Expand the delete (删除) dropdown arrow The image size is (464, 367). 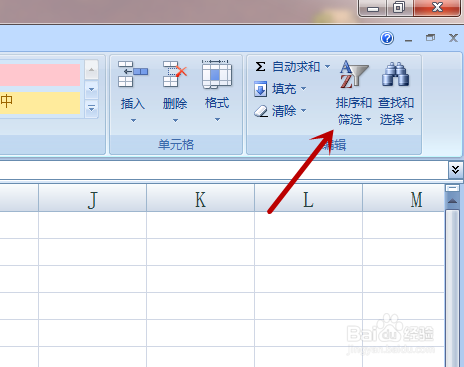tap(175, 120)
